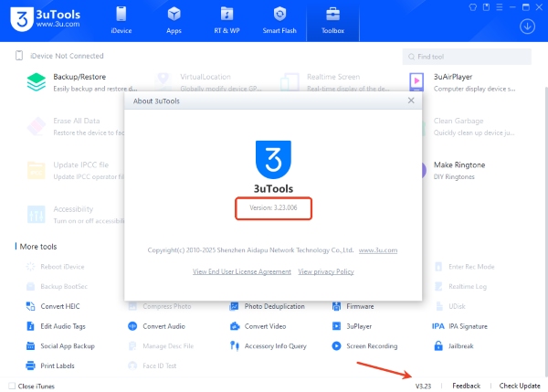This screenshot has height=392, width=548.
Task: Click the pin-style icon in the title bar
Action: [486, 7]
